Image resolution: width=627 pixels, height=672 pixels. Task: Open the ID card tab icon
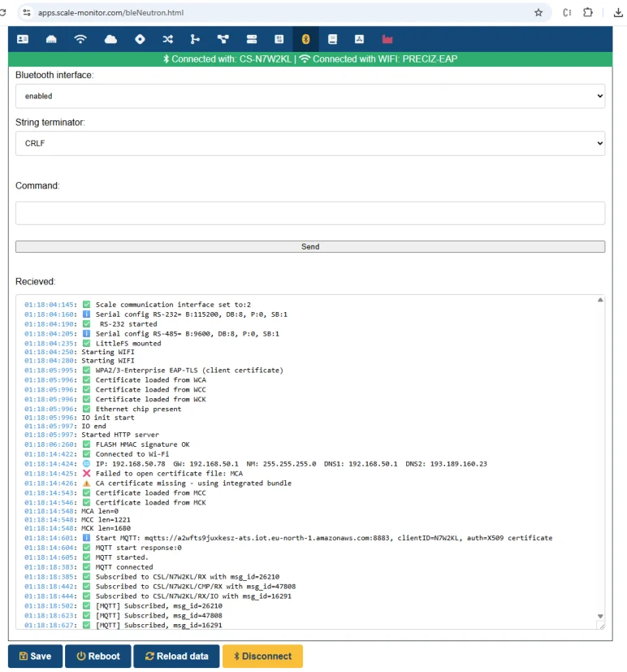pyautogui.click(x=23, y=40)
